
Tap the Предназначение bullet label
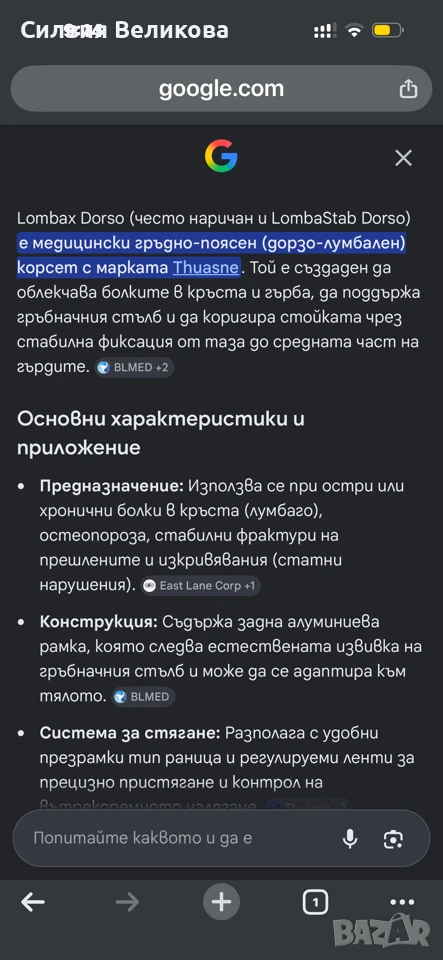coord(111,486)
